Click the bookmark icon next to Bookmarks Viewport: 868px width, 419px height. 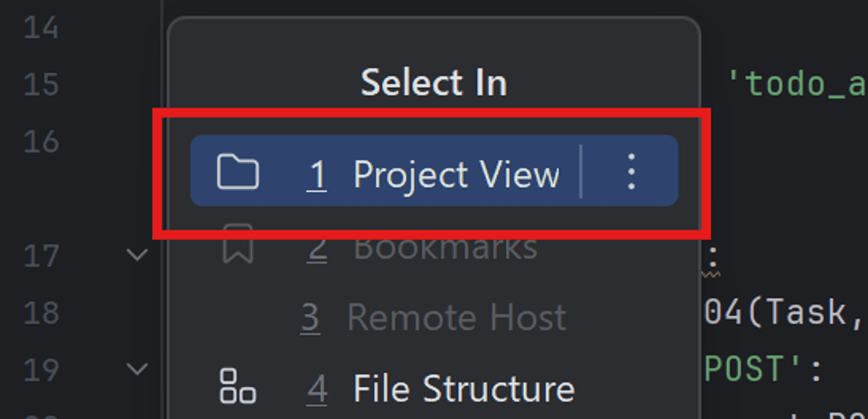point(237,244)
